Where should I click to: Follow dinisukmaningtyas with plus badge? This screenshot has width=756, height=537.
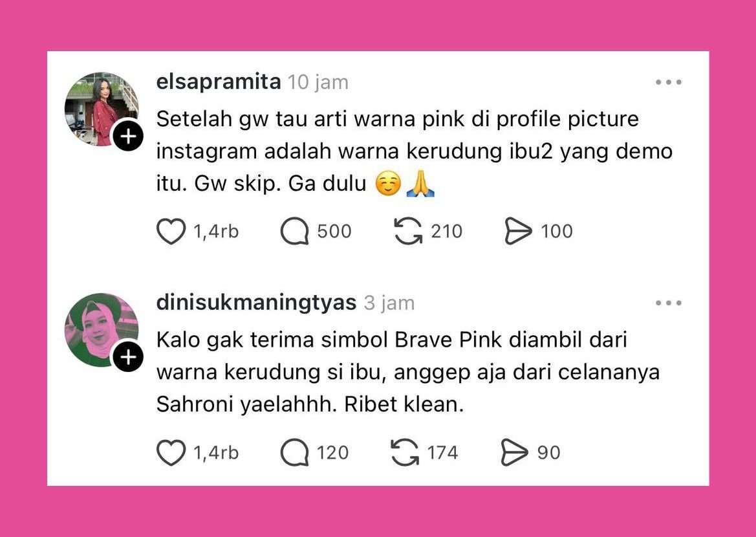(128, 358)
